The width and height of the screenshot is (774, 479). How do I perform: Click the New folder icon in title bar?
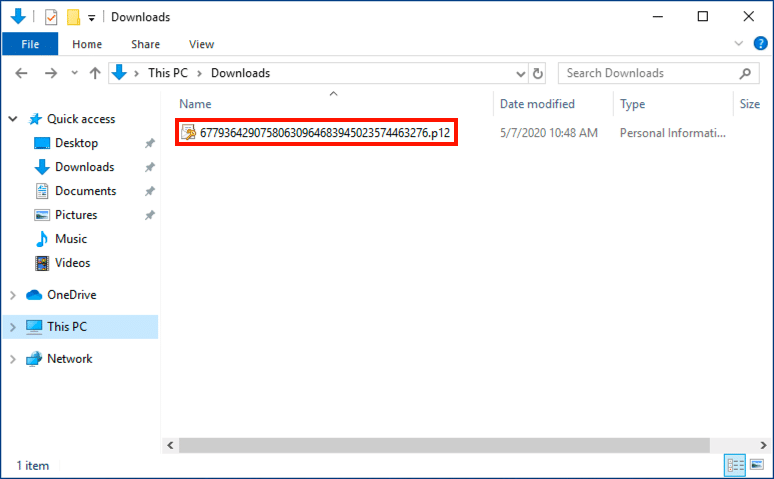(73, 17)
